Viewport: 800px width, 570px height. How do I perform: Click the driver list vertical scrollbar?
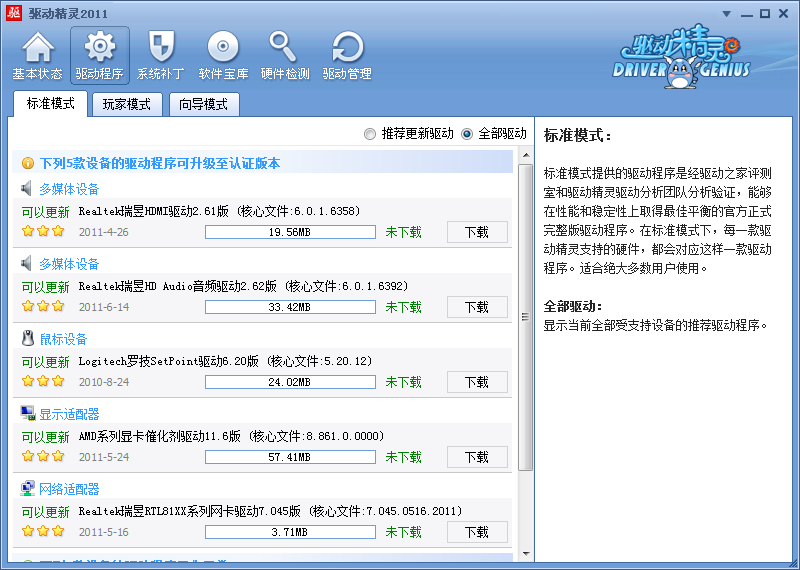click(x=525, y=317)
